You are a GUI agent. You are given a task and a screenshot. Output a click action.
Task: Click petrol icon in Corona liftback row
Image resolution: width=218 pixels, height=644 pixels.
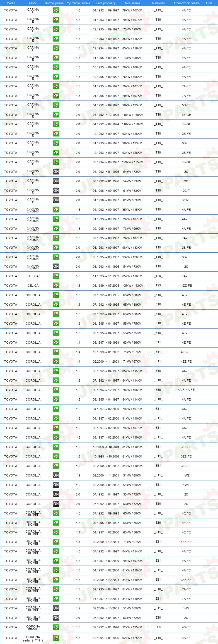click(56, 627)
